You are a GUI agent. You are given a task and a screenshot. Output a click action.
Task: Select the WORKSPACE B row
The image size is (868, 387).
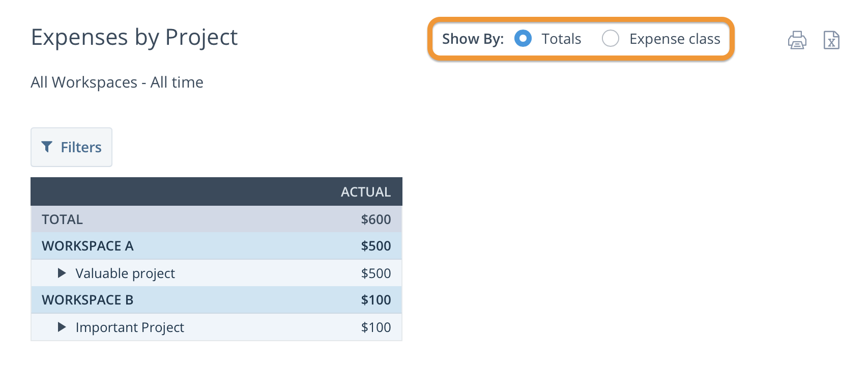88,299
